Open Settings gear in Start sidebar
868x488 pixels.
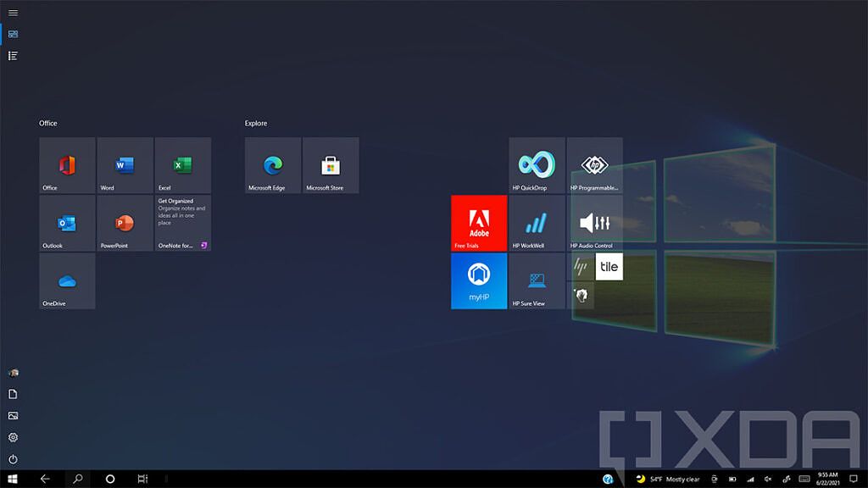point(14,438)
